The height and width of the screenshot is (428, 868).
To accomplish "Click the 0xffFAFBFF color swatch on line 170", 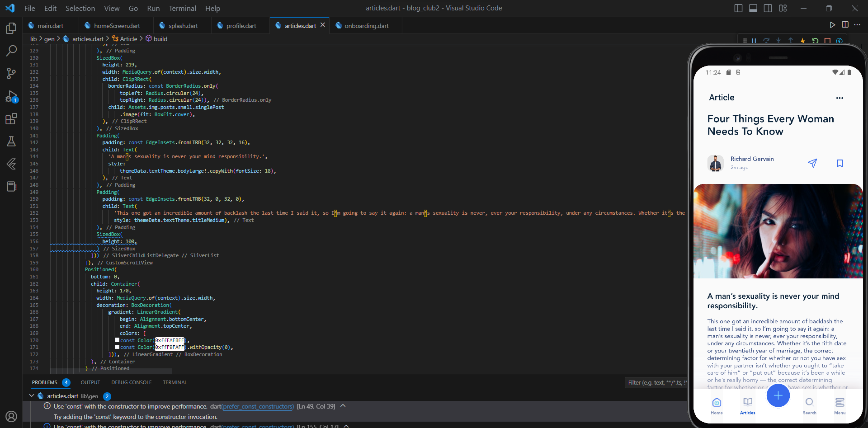I will click(x=117, y=340).
